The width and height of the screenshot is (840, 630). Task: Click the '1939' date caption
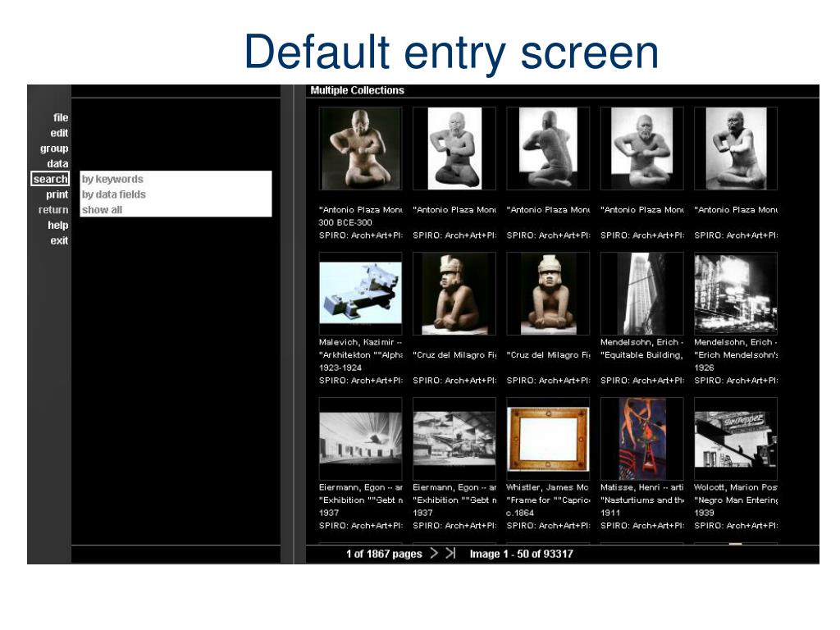[x=704, y=513]
